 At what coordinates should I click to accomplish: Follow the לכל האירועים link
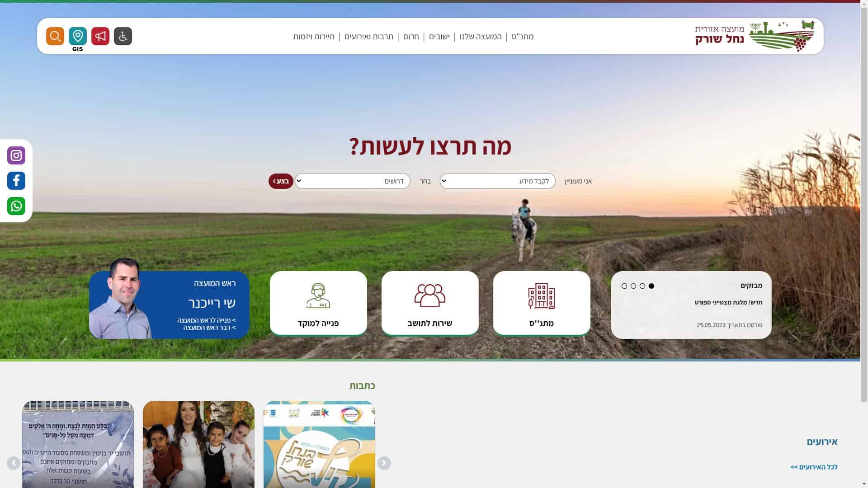[x=814, y=467]
